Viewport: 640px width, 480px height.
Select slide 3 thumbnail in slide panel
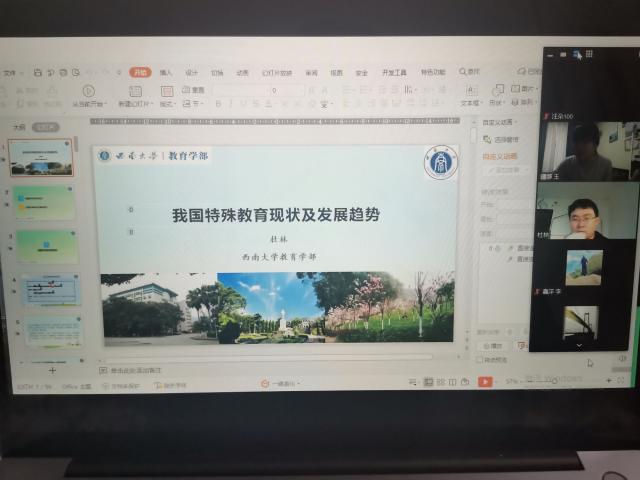pyautogui.click(x=47, y=245)
